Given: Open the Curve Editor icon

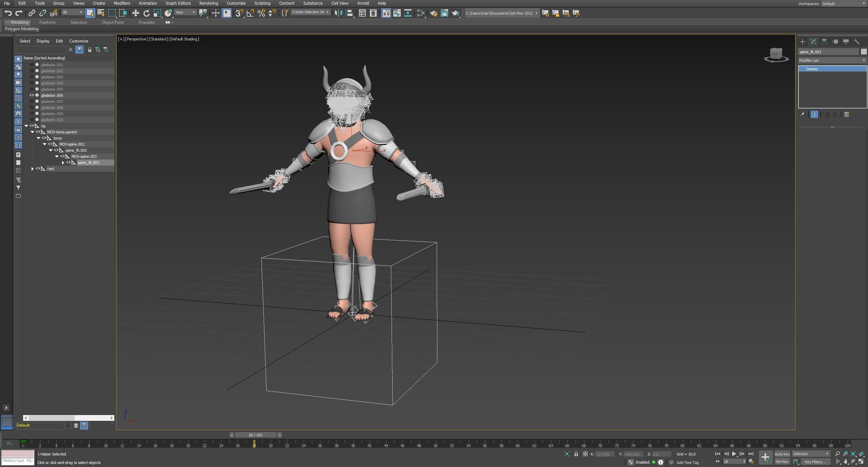Looking at the screenshot, I should (x=397, y=13).
